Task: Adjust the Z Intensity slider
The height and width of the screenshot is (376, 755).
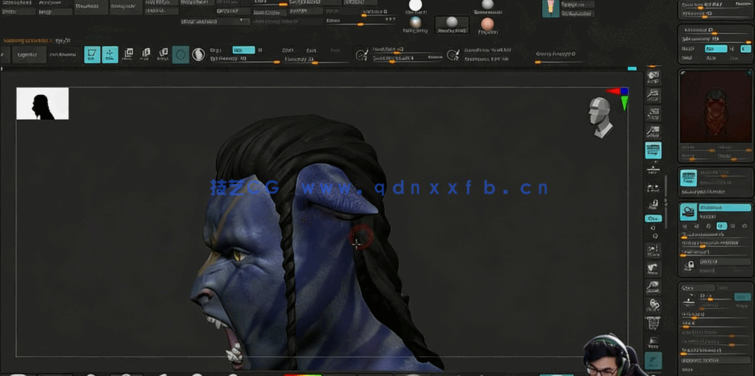Action: (x=316, y=59)
